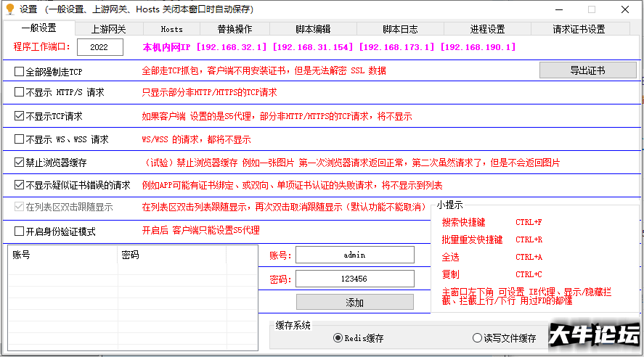Open the 请求证书设置 tab
644x357 pixels.
point(579,29)
